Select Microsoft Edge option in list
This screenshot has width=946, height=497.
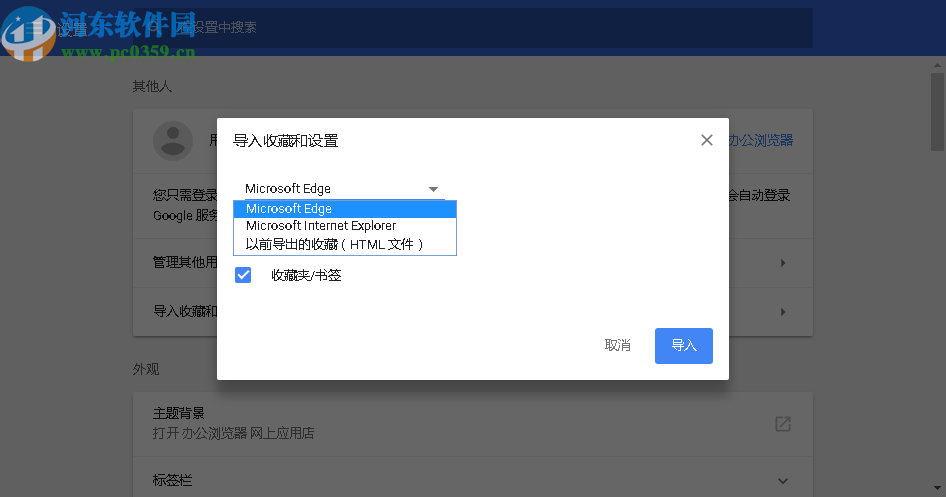coord(344,209)
